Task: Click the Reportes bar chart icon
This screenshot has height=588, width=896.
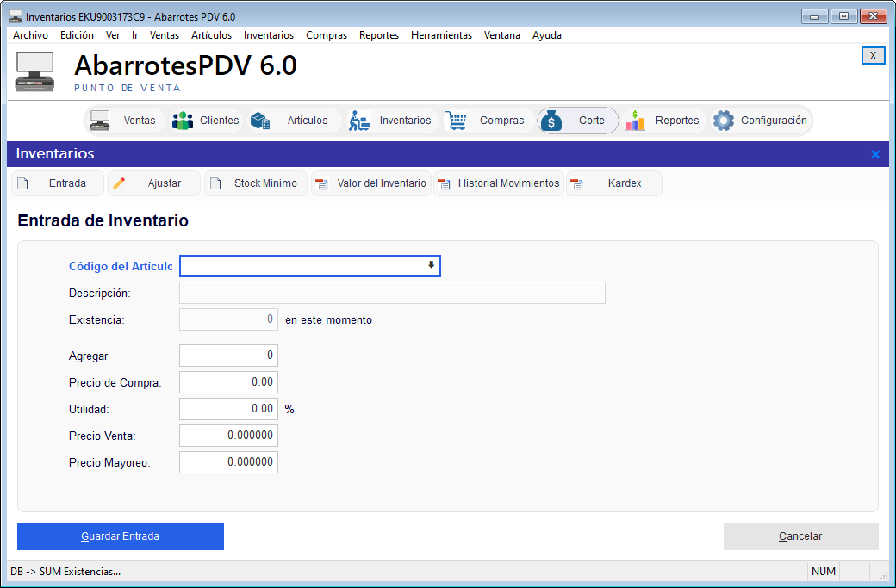Action: (x=635, y=121)
